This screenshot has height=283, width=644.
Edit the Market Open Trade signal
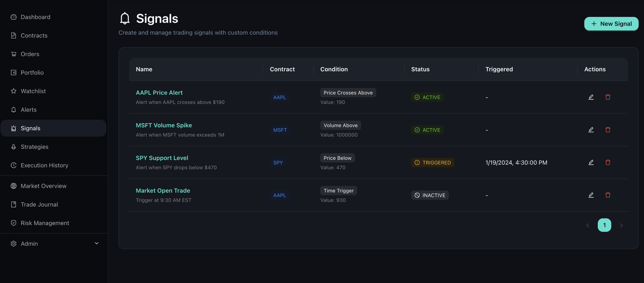coord(591,195)
